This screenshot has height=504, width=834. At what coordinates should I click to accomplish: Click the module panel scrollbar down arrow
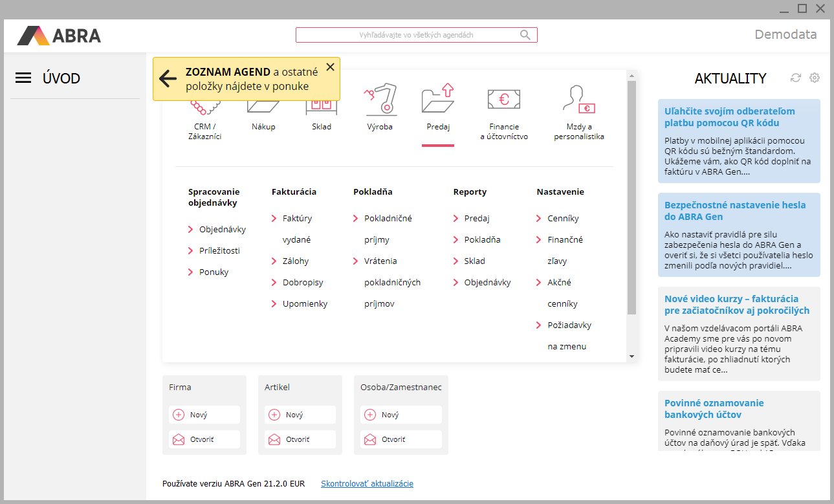(x=631, y=356)
